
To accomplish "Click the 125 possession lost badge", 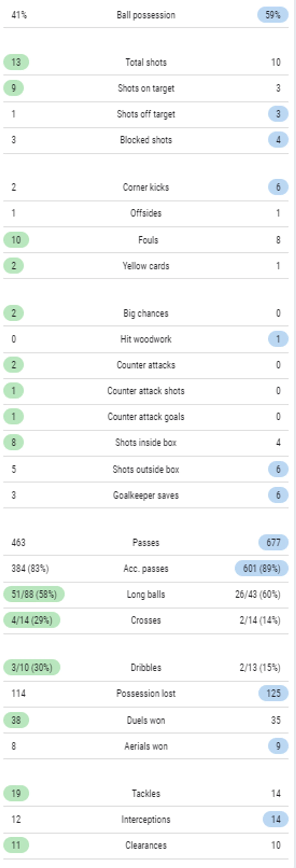I will [x=273, y=693].
